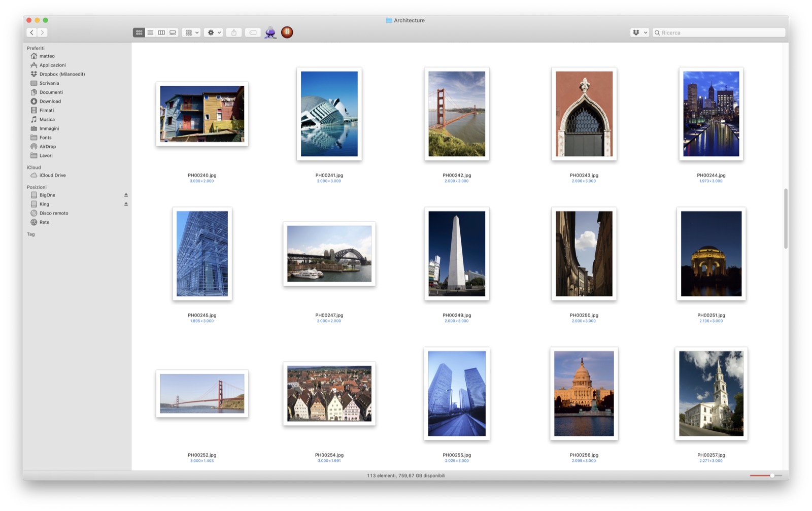The image size is (812, 511).
Task: Click the file name PH00247.jpg
Action: point(329,315)
